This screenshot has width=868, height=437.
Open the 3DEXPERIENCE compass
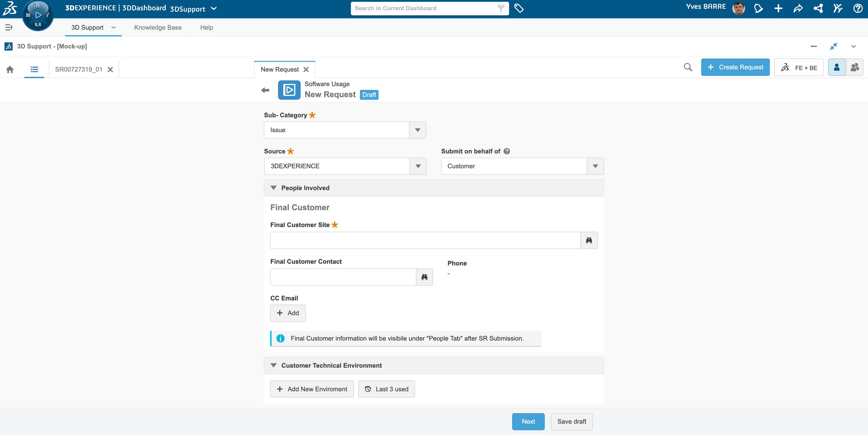pos(38,16)
